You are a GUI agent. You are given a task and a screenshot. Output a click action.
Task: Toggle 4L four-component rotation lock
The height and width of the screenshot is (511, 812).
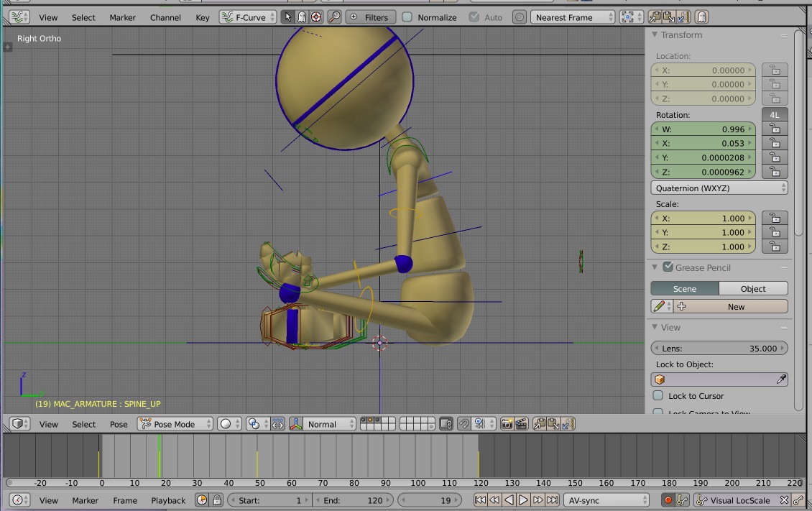[x=775, y=114]
